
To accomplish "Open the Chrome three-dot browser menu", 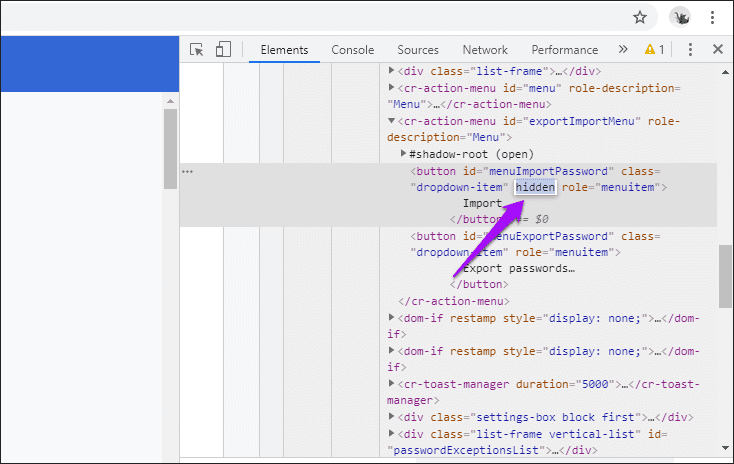I will coord(712,18).
